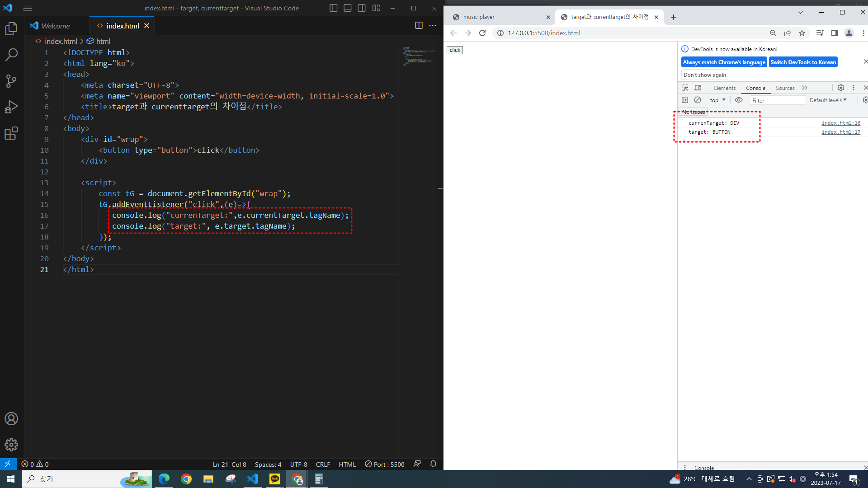Image resolution: width=868 pixels, height=488 pixels.
Task: Expand the Default levels dropdown
Action: (828, 100)
